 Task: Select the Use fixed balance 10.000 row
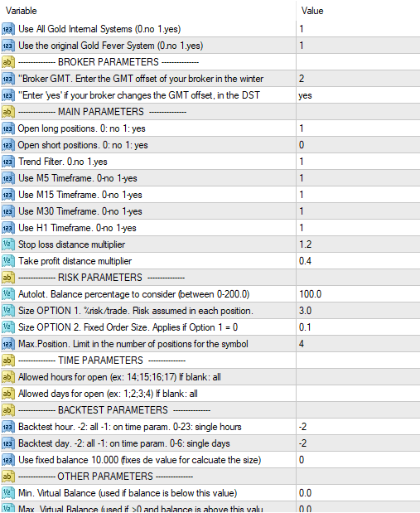tap(210, 460)
